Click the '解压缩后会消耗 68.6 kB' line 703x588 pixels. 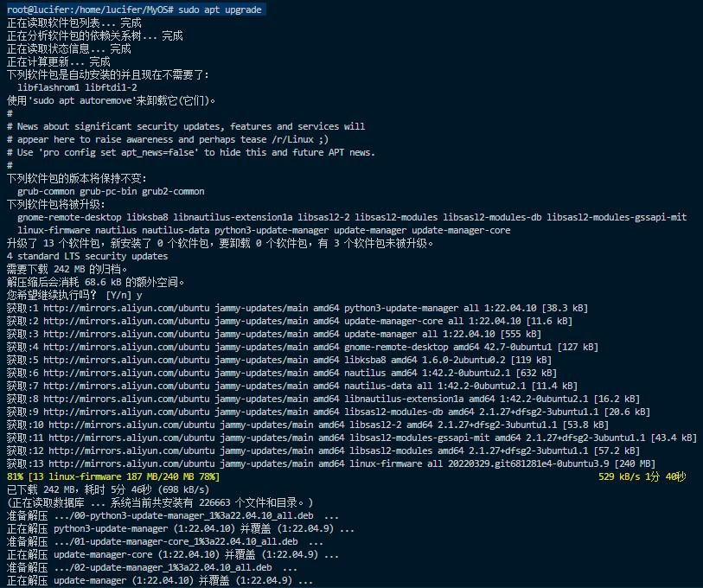95,282
